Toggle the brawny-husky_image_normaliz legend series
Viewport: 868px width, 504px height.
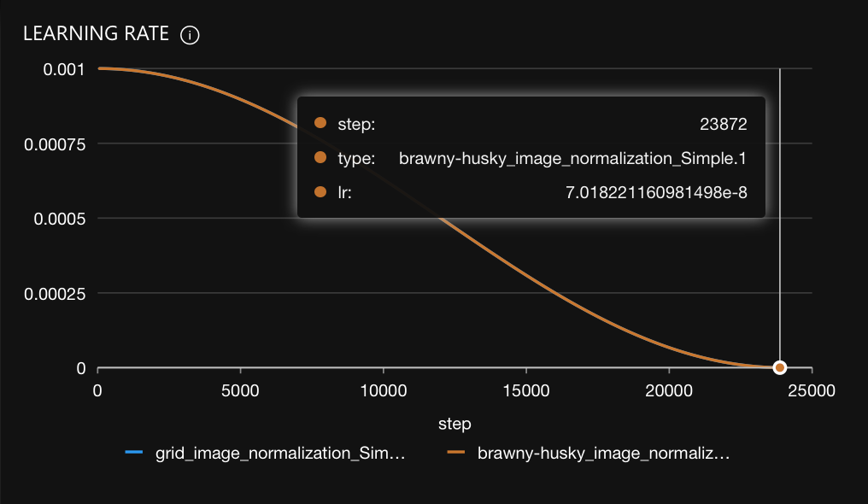pyautogui.click(x=603, y=454)
